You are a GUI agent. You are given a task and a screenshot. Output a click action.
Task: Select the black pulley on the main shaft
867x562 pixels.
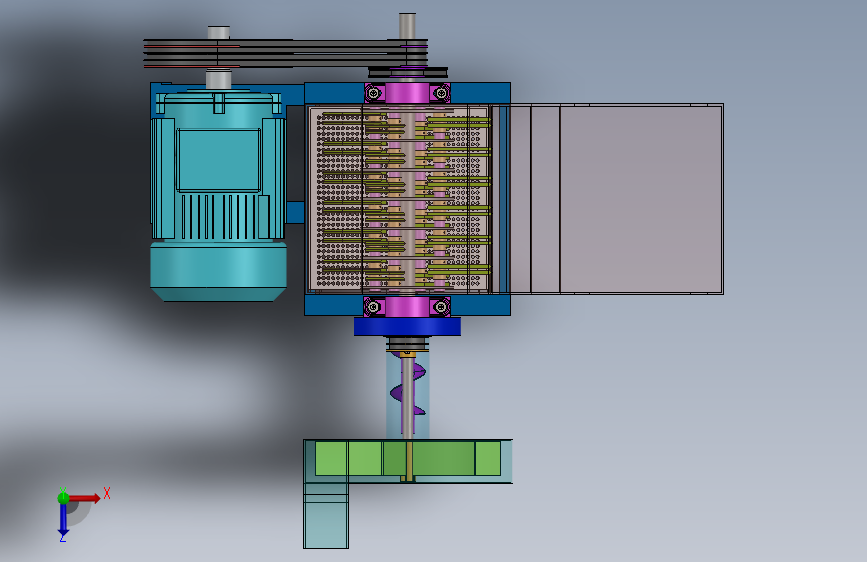click(408, 72)
